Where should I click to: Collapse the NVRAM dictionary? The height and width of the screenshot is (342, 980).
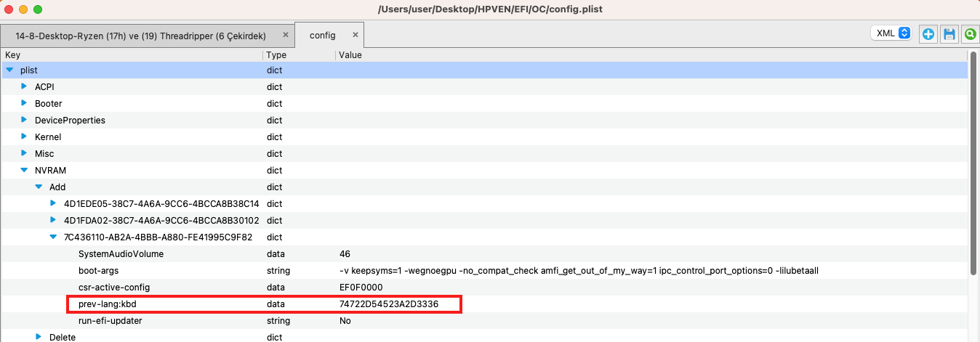24,171
